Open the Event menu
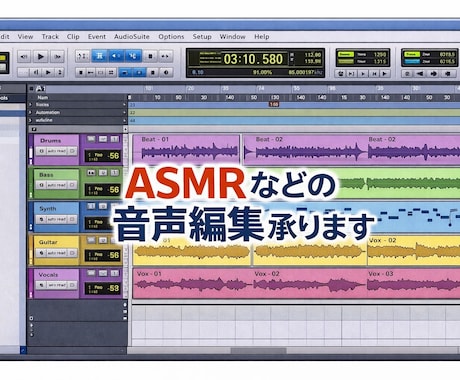460x380 pixels. (x=97, y=37)
